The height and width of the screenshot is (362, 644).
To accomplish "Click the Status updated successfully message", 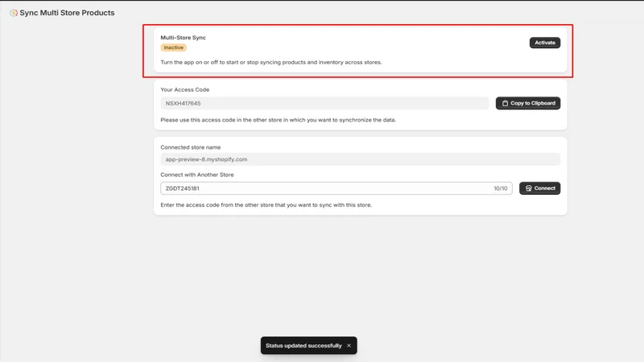I will coord(303,346).
